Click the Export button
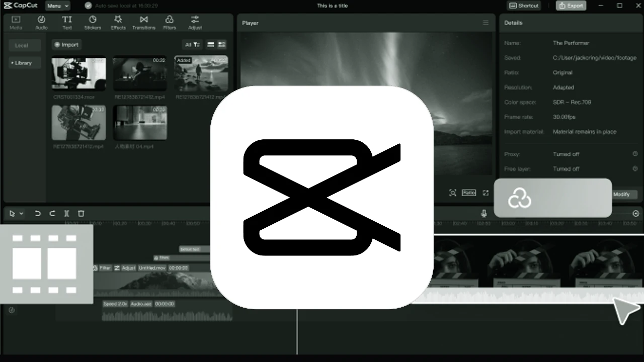This screenshot has width=644, height=362. click(571, 6)
